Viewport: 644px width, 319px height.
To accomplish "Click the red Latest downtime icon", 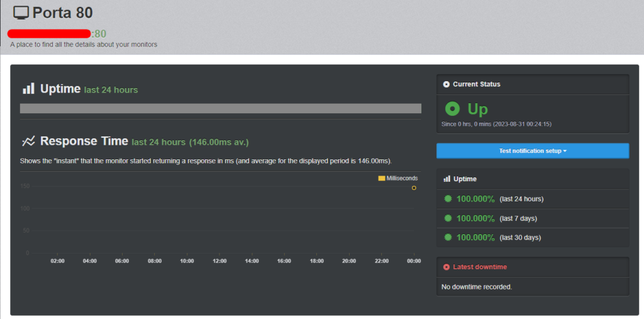I will pos(447,267).
